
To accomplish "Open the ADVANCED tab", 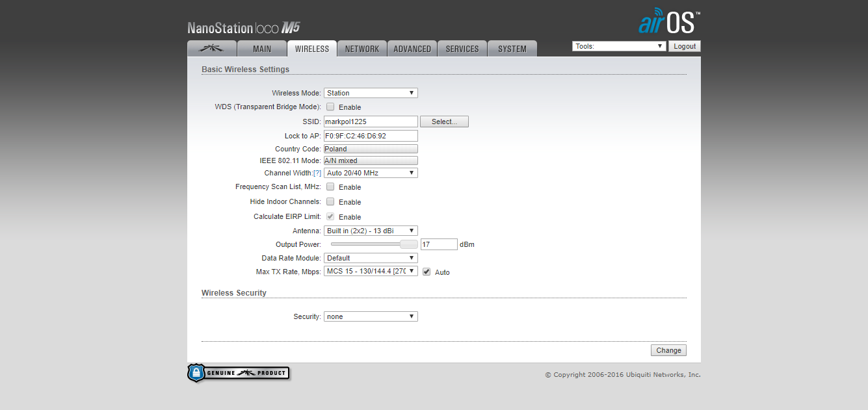I will pos(412,49).
